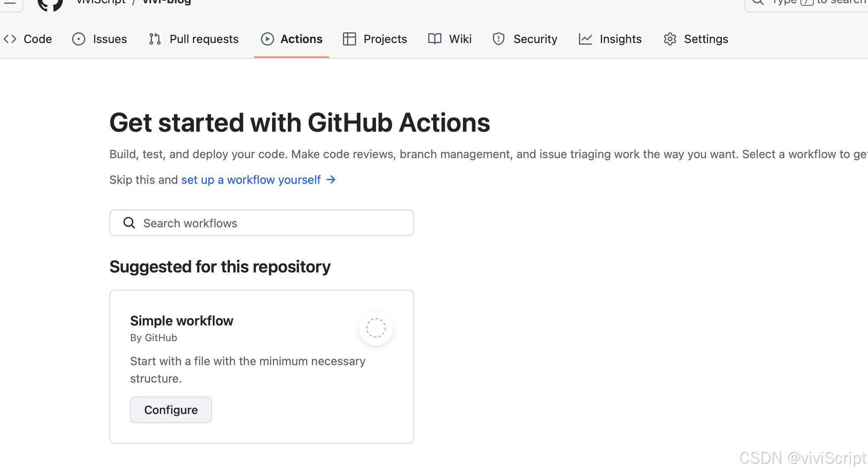Click the Projects grid icon
The width and height of the screenshot is (868, 472).
click(349, 39)
